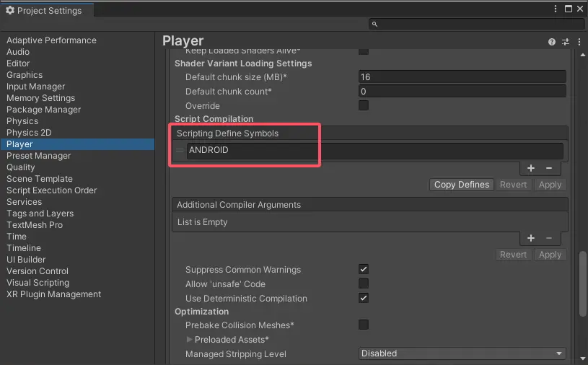Open the Player presets slider icon

[x=566, y=42]
